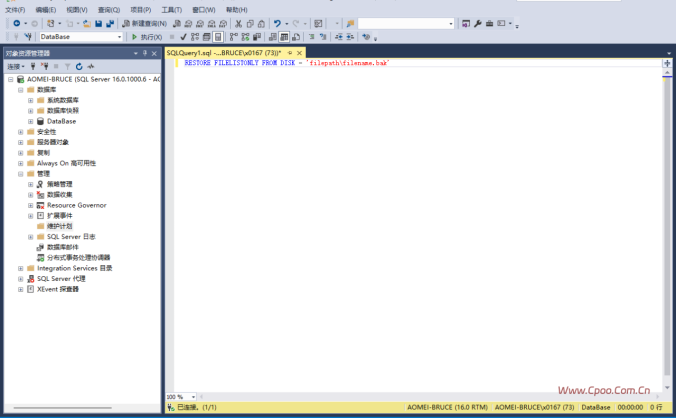Click the Object Explorer disconnect icon
This screenshot has height=418, width=676.
click(44, 66)
